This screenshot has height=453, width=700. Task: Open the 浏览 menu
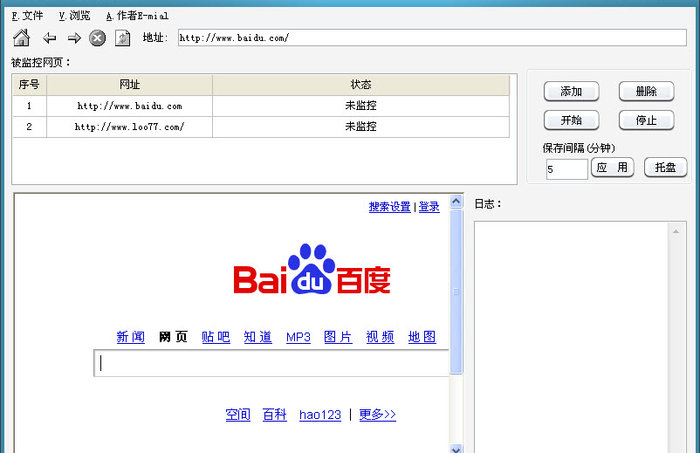[75, 16]
